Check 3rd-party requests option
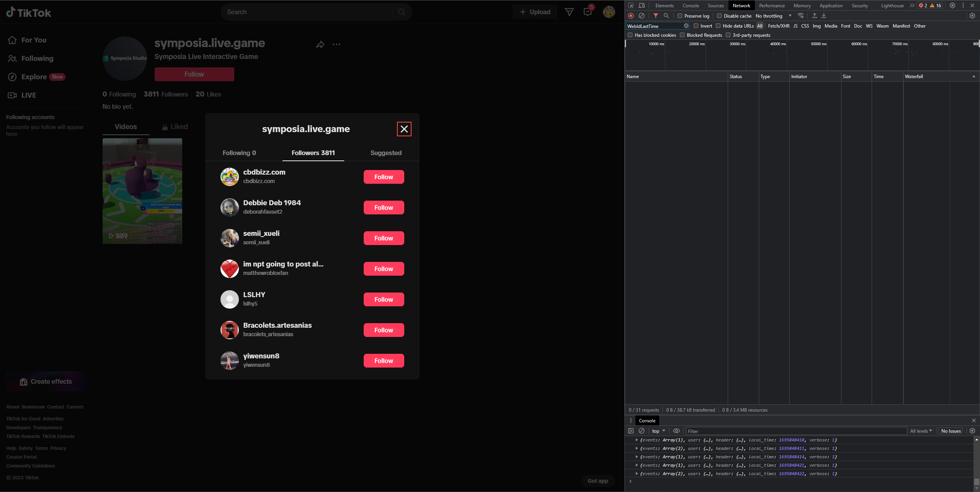 [x=728, y=35]
